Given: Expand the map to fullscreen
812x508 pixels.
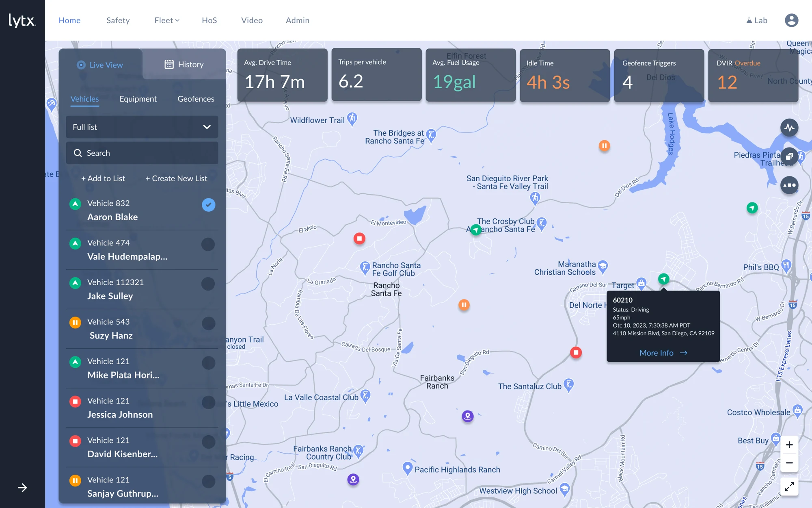Looking at the screenshot, I should (789, 486).
